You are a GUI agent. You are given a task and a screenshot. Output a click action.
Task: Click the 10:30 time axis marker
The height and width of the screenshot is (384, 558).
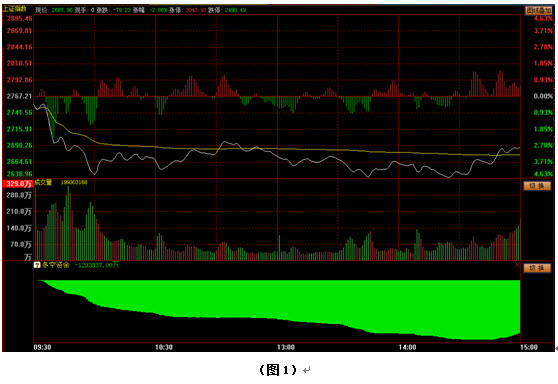(164, 347)
